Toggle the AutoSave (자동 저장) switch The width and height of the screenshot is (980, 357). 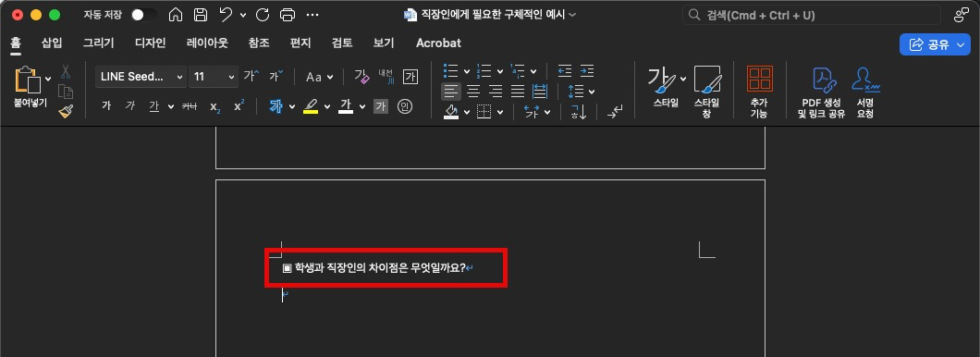[x=143, y=15]
